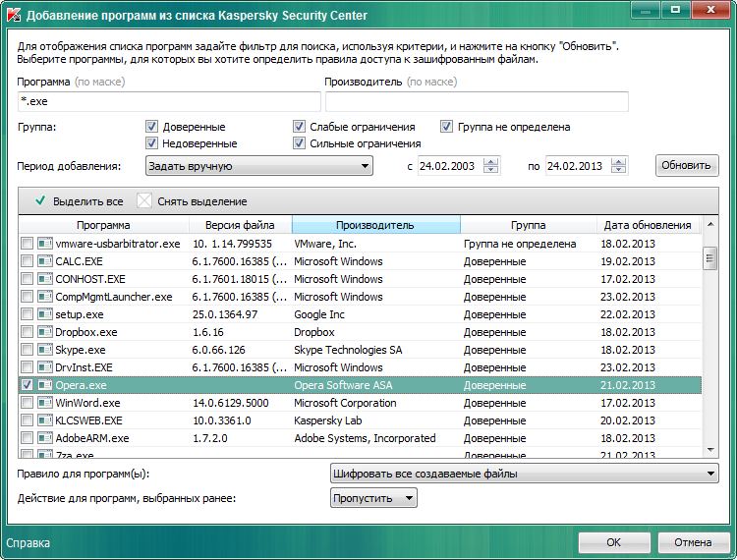Open the Справка help link
Screen dimensions: 737x560
tap(28, 542)
